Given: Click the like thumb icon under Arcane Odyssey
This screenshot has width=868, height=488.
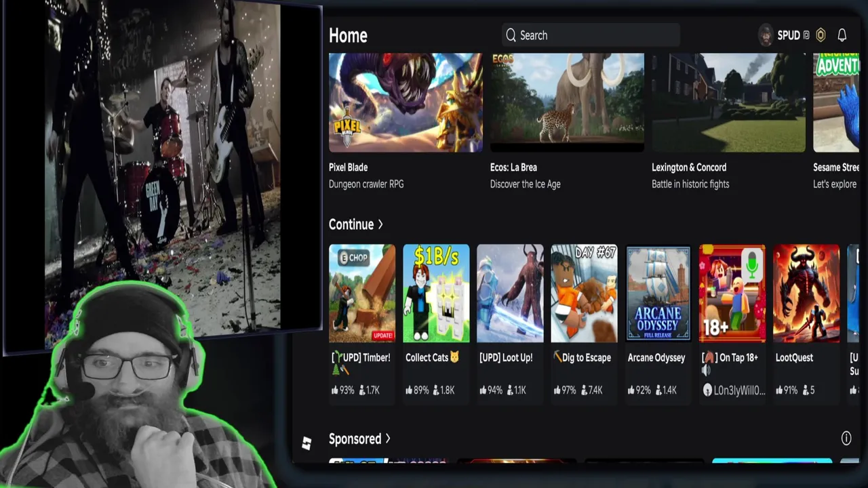Looking at the screenshot, I should [x=631, y=390].
